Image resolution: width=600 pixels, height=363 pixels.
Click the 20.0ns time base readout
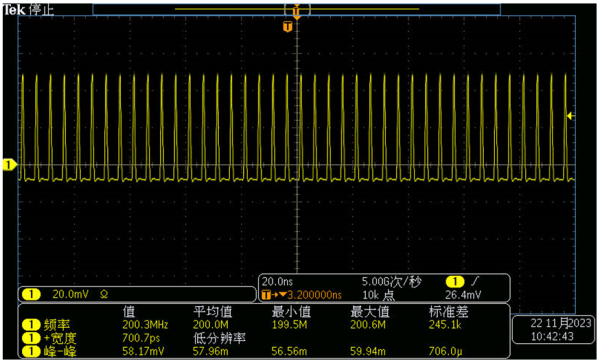point(277,282)
